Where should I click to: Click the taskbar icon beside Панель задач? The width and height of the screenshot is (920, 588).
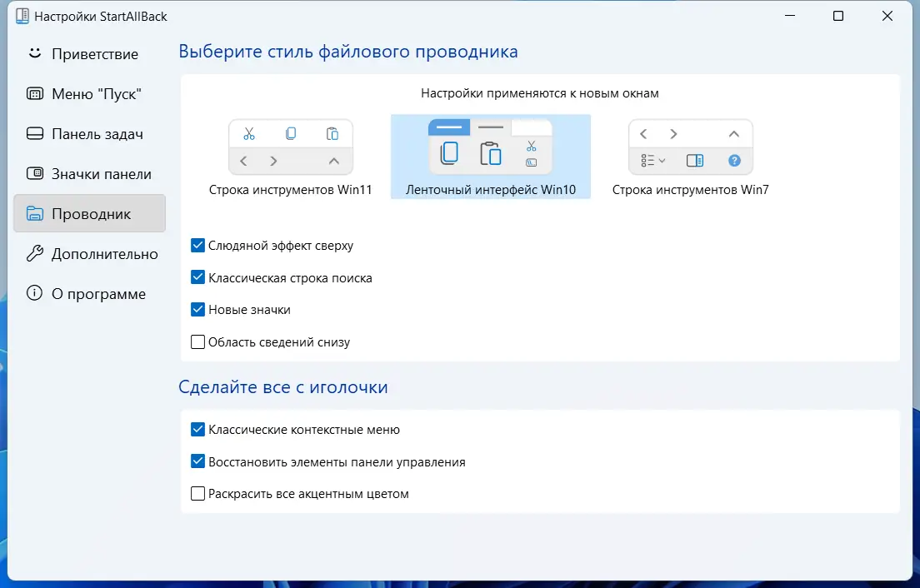coord(35,133)
